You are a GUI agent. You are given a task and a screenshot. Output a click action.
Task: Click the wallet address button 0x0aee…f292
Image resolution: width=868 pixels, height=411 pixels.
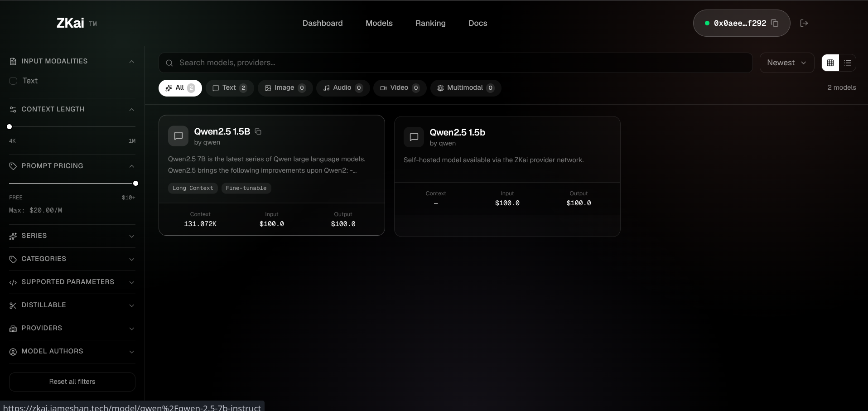742,23
